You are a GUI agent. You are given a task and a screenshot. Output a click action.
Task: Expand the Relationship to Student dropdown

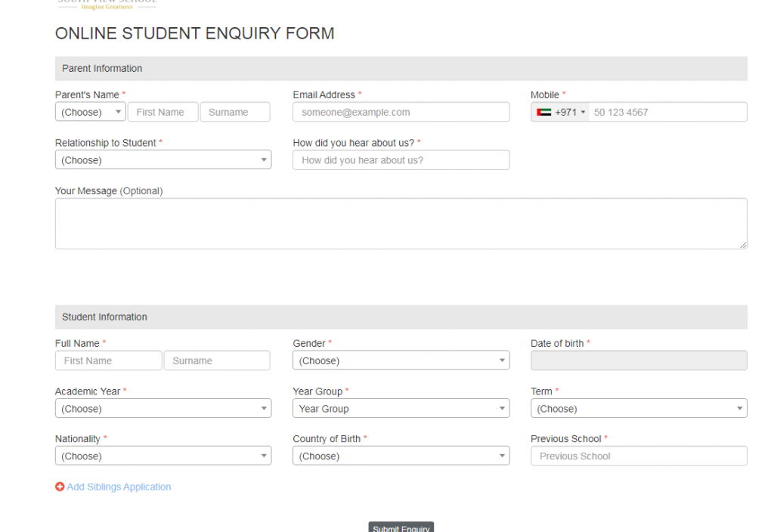163,160
